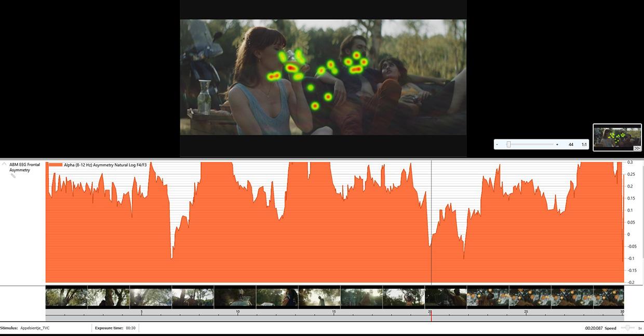644x336 pixels.
Task: Click the 00:20:087 current time display
Action: point(593,328)
